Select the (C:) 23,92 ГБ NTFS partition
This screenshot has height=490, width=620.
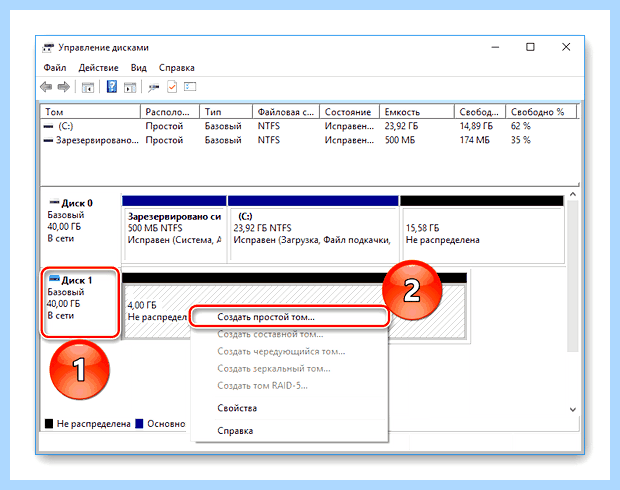click(313, 229)
